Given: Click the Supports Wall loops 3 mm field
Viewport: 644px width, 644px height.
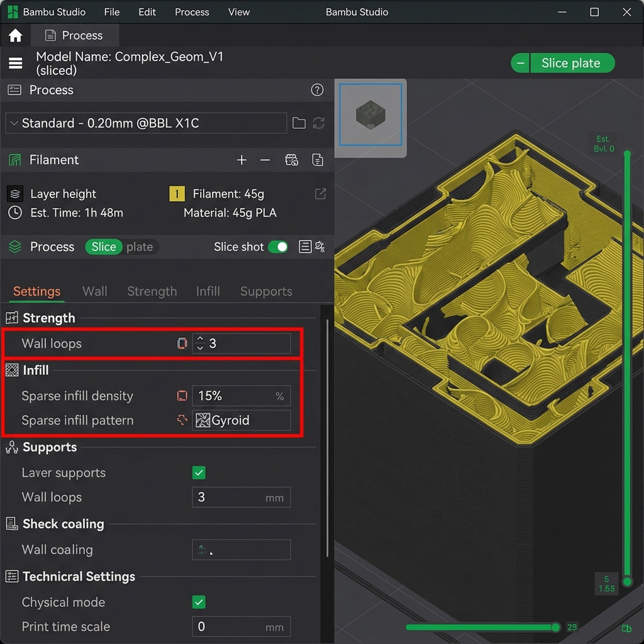Looking at the screenshot, I should [241, 497].
